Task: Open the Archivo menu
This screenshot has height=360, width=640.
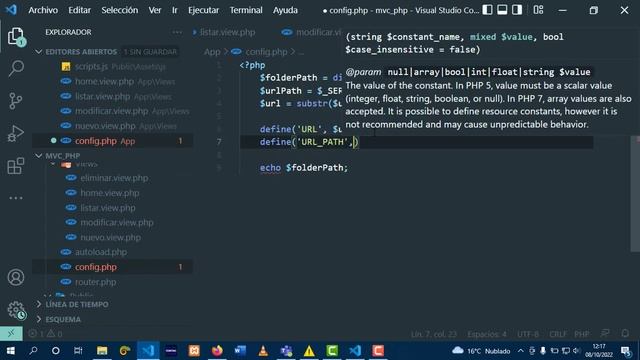Action: [43, 10]
